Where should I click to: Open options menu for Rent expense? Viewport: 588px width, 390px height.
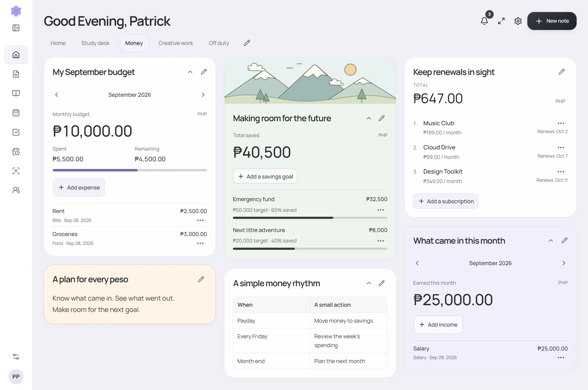pyautogui.click(x=200, y=220)
